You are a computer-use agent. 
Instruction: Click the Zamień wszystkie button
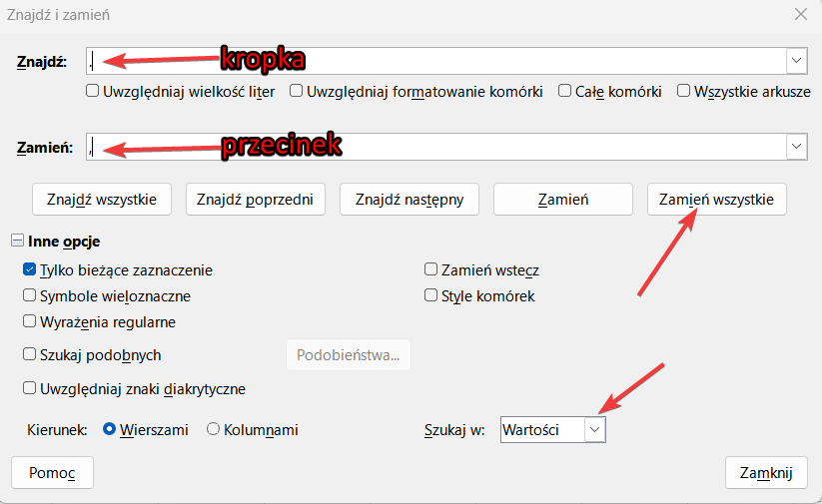[717, 199]
